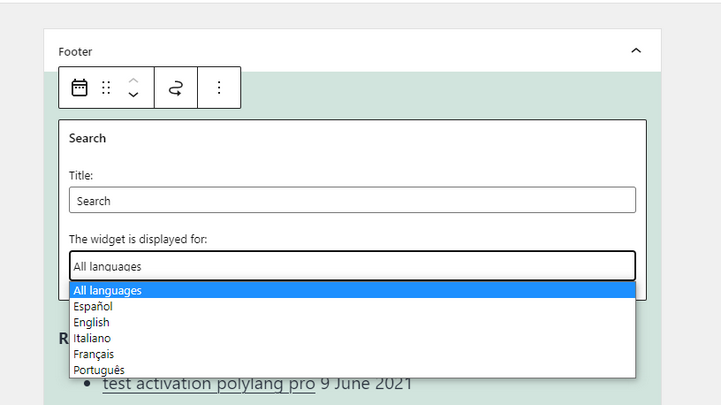The image size is (721, 405).
Task: Choose Français as the widget language
Action: pos(92,354)
